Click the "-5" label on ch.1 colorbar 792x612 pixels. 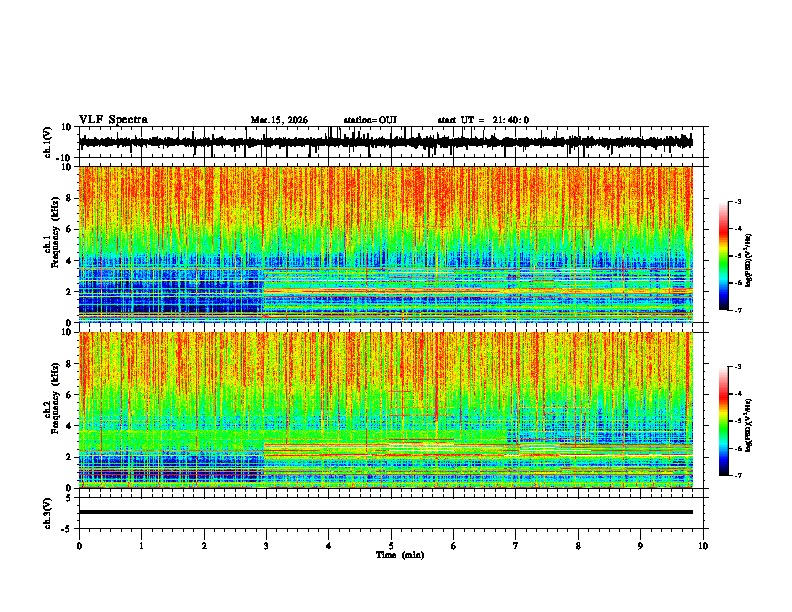(737, 256)
